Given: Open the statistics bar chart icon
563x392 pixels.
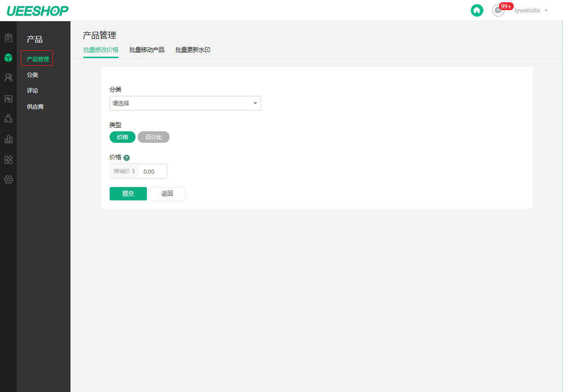Looking at the screenshot, I should 8,139.
